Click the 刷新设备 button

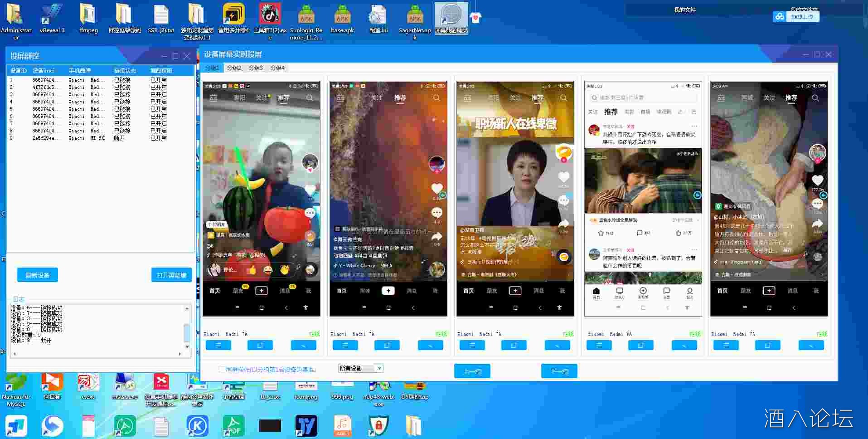[38, 275]
